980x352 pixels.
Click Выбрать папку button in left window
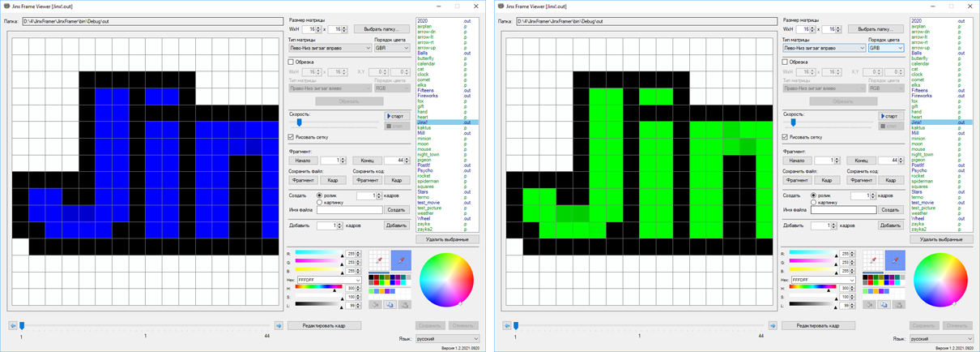[381, 29]
